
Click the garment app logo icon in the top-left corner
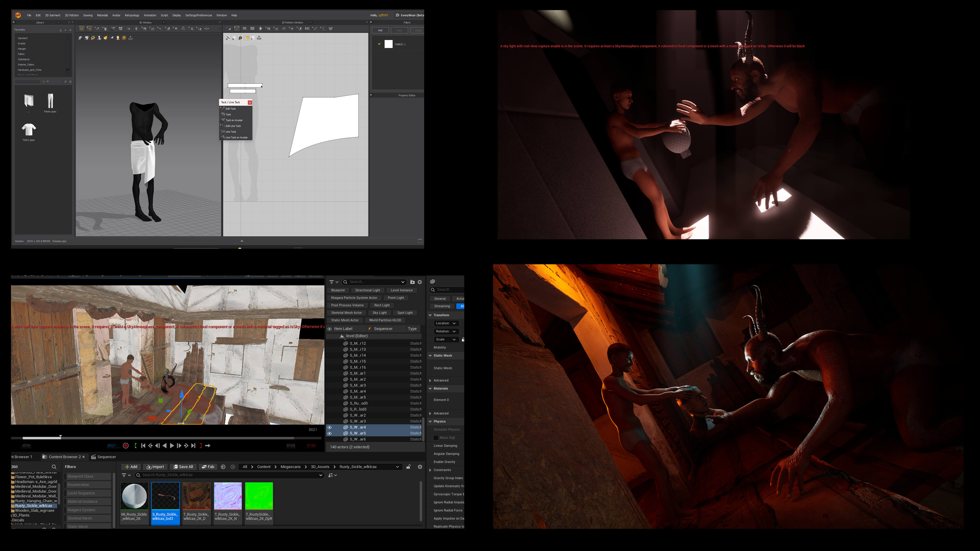click(x=18, y=15)
